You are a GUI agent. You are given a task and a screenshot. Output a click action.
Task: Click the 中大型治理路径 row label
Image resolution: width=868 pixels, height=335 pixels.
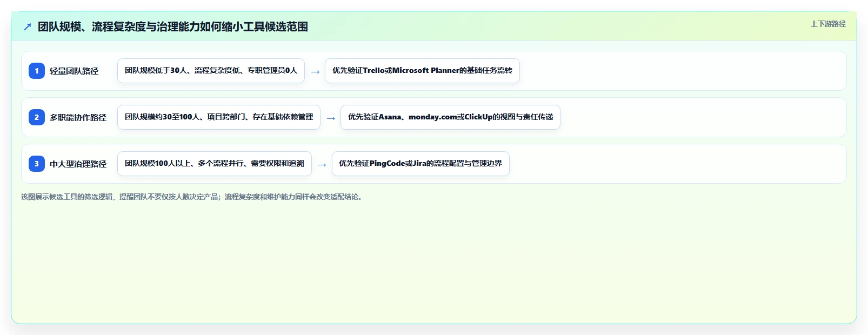[x=78, y=164]
